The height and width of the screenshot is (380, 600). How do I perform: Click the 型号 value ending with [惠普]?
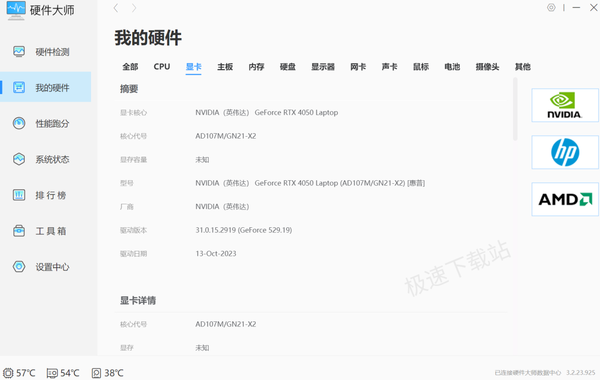(310, 183)
